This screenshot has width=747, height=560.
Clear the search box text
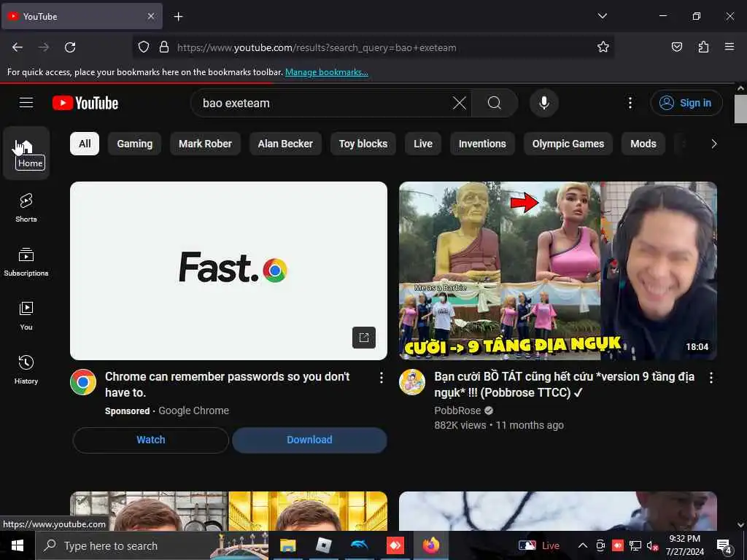[x=460, y=103]
